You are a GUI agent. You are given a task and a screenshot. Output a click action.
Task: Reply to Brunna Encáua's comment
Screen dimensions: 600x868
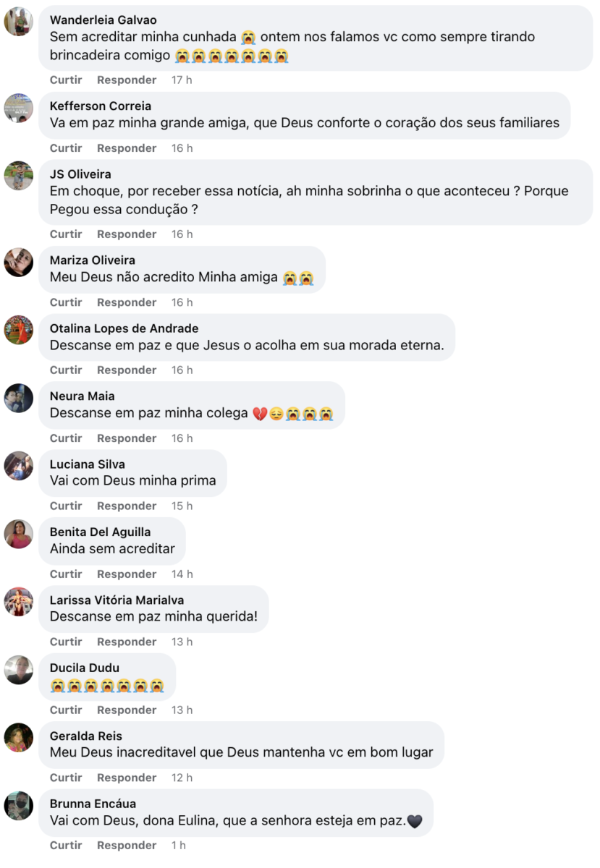point(127,845)
